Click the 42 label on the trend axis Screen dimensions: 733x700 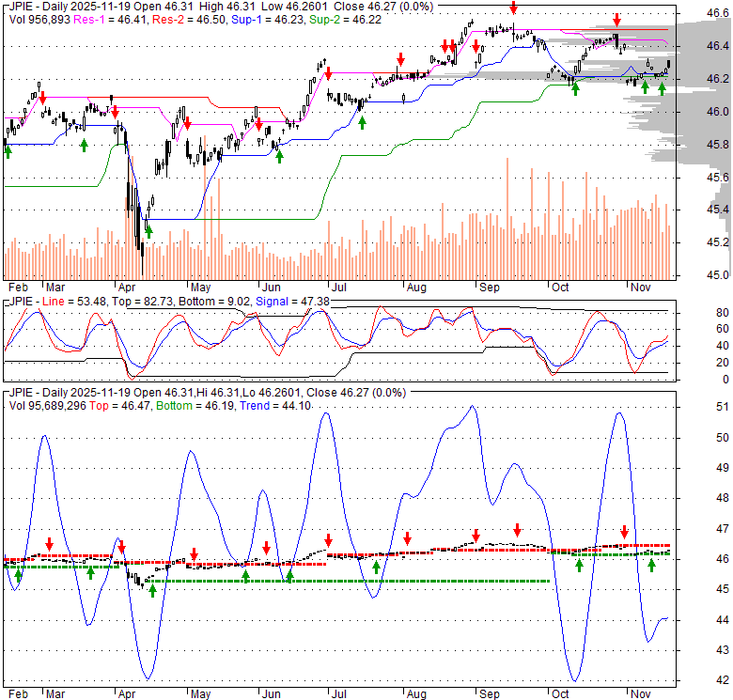[723, 680]
